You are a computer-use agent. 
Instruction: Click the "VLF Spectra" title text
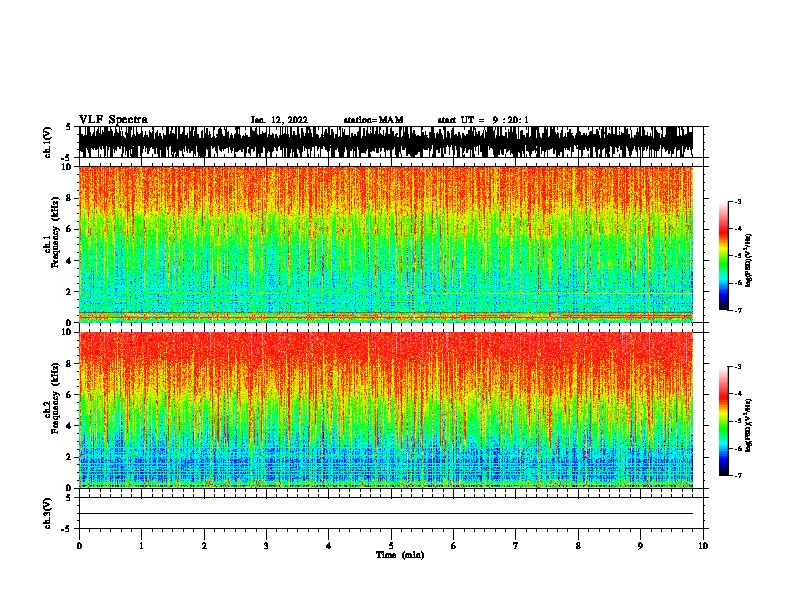[113, 120]
